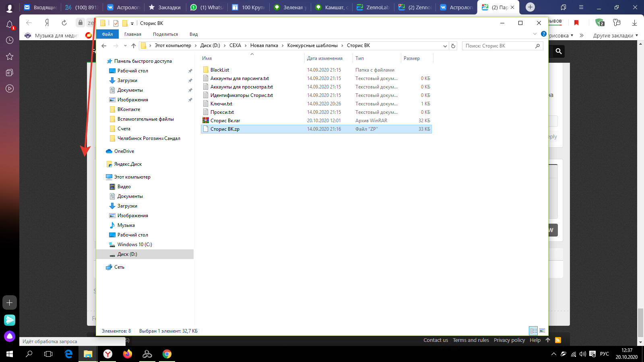Reload page in browser toolbar
Viewport: 644px width, 362px height.
64,23
